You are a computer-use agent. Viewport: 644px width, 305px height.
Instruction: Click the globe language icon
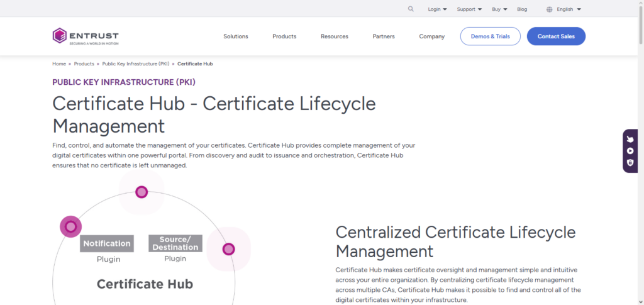[x=549, y=9]
